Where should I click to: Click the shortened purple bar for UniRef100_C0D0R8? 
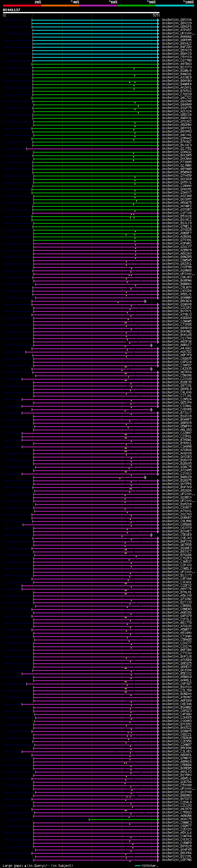click(x=92, y=410)
